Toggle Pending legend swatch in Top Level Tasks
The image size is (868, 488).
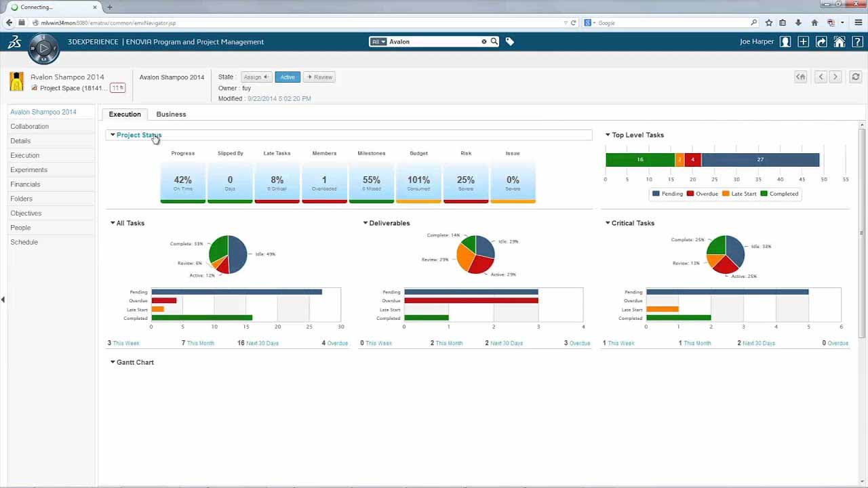pyautogui.click(x=656, y=194)
